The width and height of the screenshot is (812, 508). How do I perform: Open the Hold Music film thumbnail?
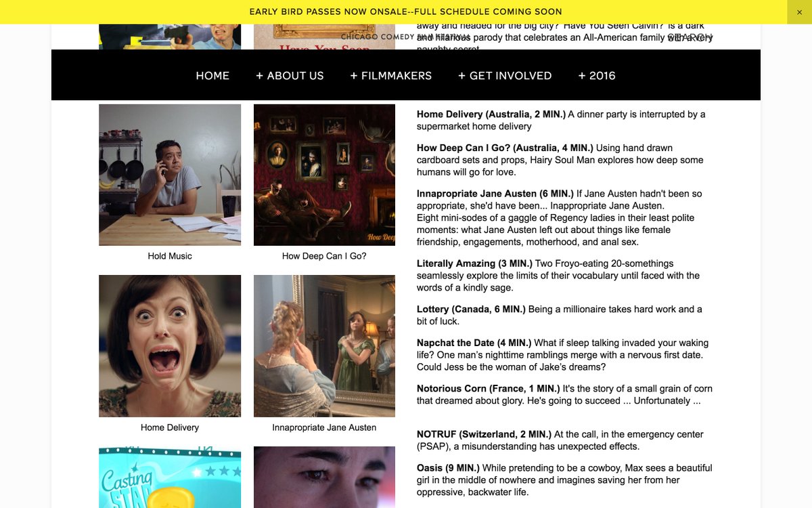pos(170,175)
